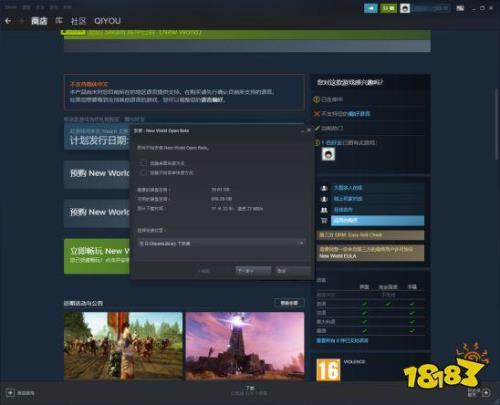500x405 pixels.
Task: Click the Easy Anti-Cheat DRM notice
Action: click(x=370, y=235)
